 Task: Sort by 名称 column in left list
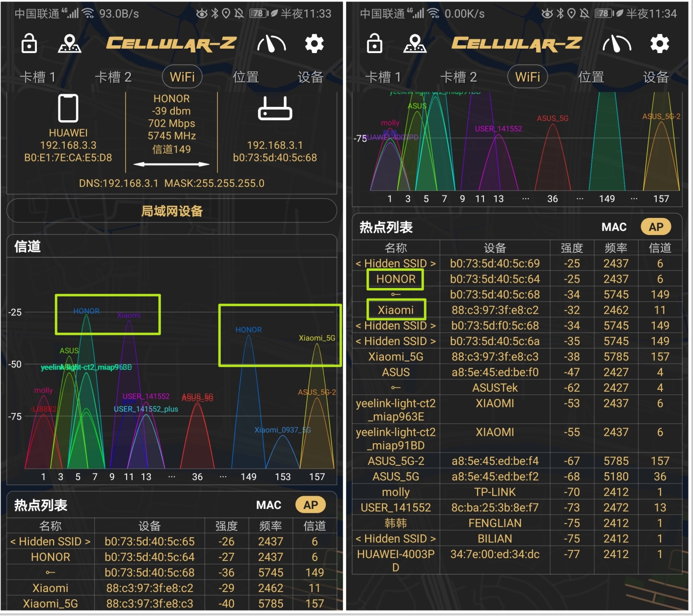tap(51, 526)
